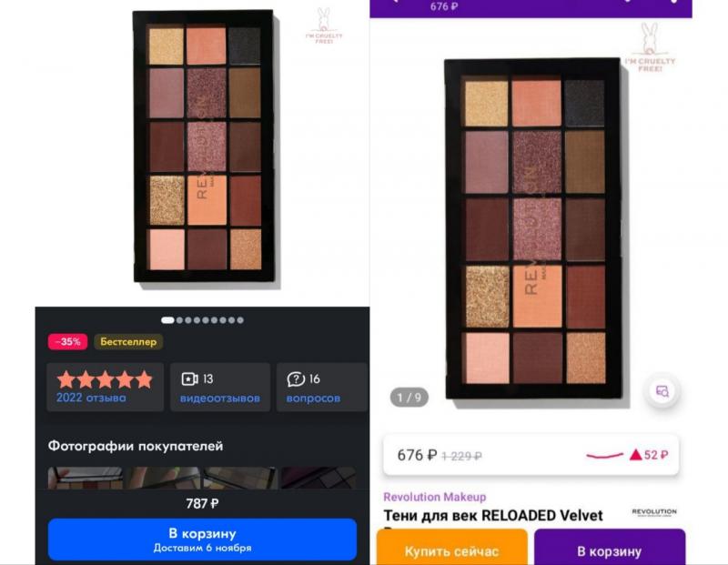This screenshot has height=565, width=728.
Task: Open the similar-items search icon on product image
Action: click(x=662, y=391)
